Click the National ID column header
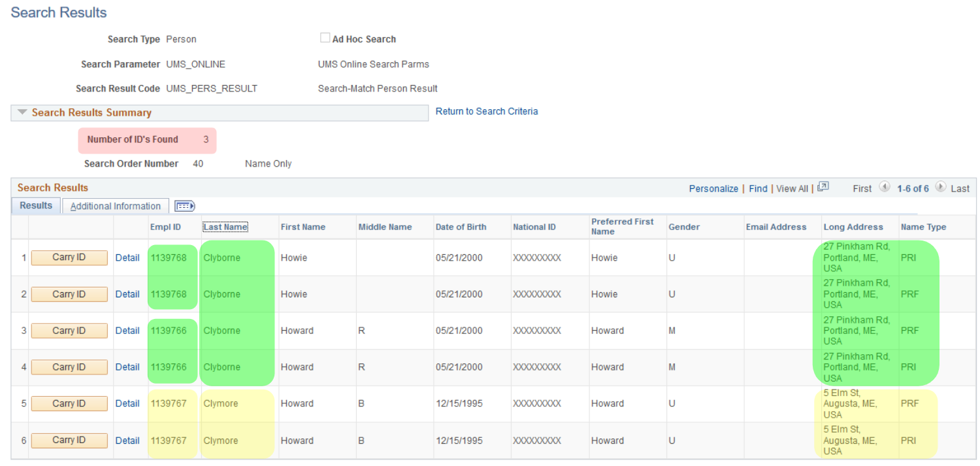This screenshot has width=980, height=466. [x=534, y=227]
